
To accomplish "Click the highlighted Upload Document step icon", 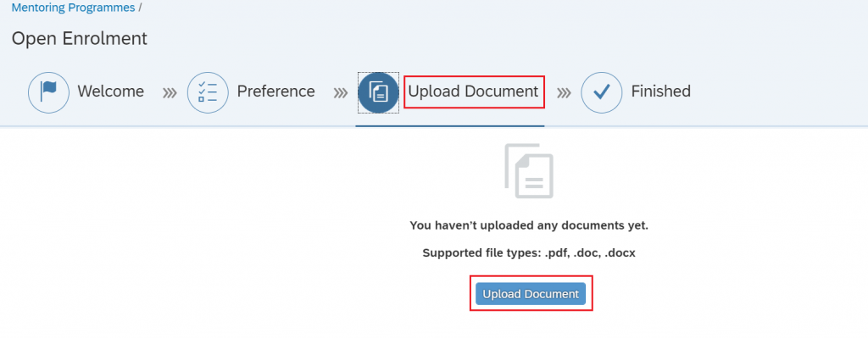I will (x=379, y=92).
